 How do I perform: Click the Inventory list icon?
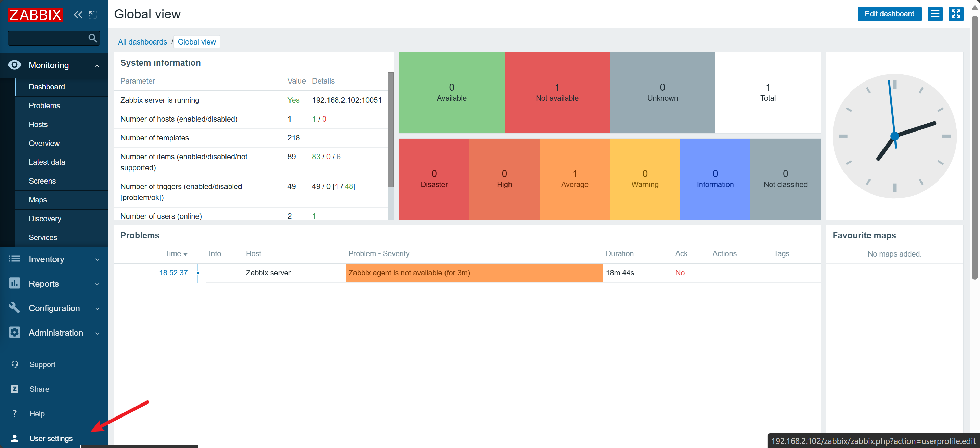(14, 259)
